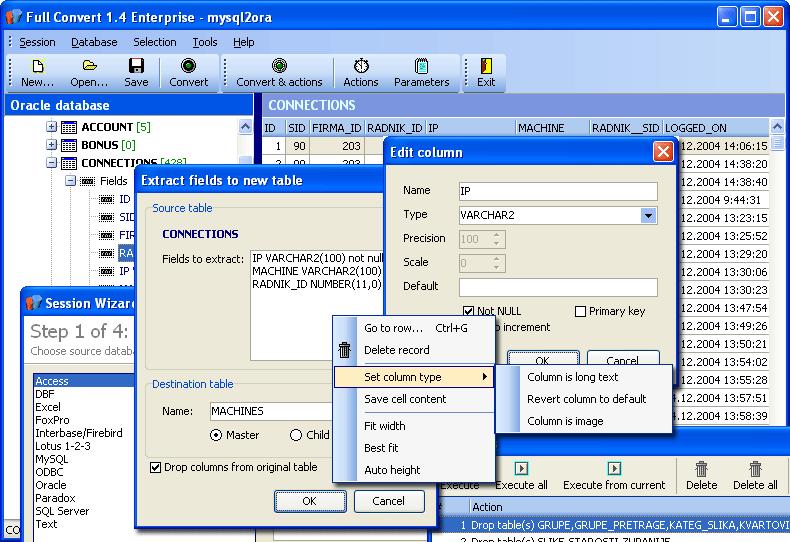
Task: Click OK in Extract fields dialog
Action: point(310,501)
